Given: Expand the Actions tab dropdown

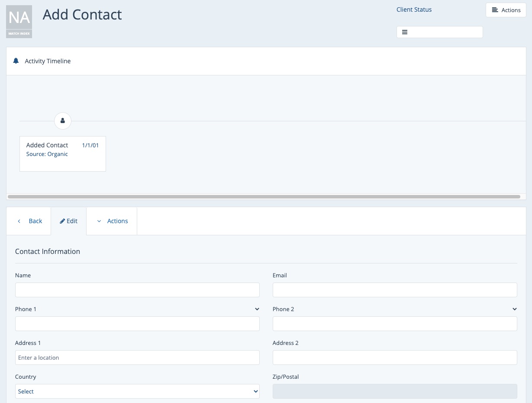Looking at the screenshot, I should pyautogui.click(x=112, y=221).
